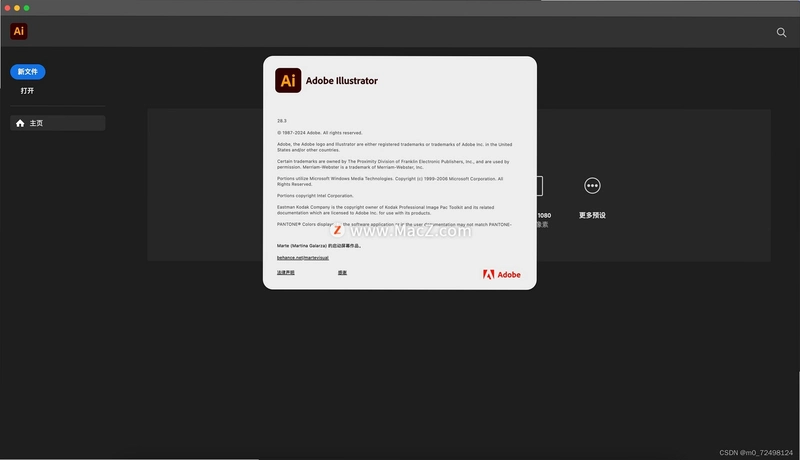Click the Adobe Illustrator title in the About dialog
This screenshot has height=460, width=800.
coord(341,81)
